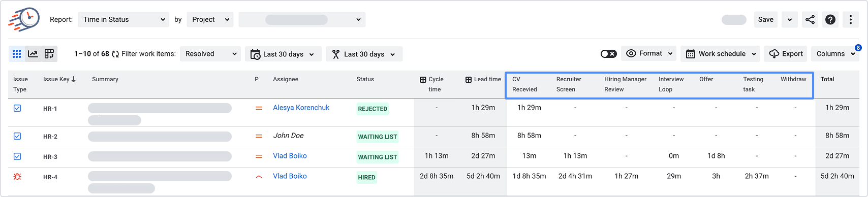Open the scissors Last 30 days range
This screenshot has width=868, height=197.
[364, 54]
